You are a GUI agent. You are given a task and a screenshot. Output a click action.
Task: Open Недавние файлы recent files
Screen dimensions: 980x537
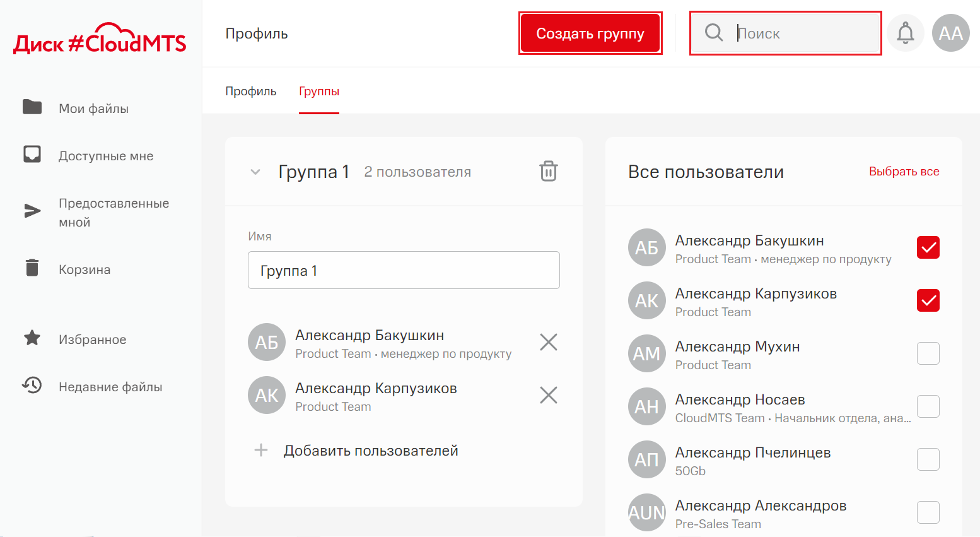click(110, 387)
